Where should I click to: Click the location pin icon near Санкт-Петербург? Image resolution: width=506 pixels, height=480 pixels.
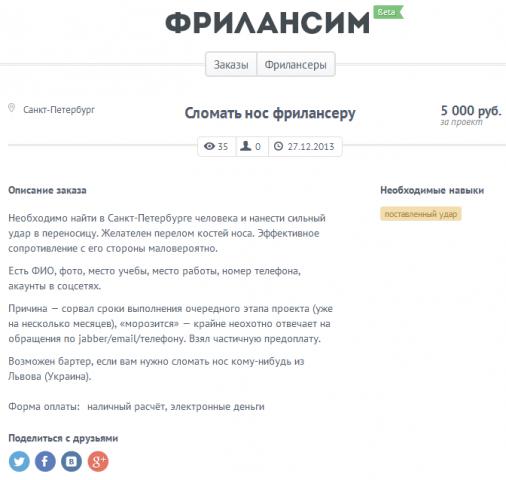click(x=11, y=108)
